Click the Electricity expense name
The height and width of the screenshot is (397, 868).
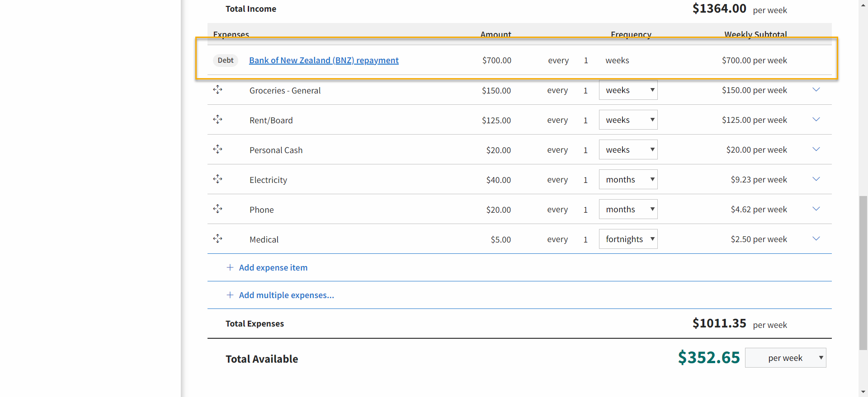pos(268,180)
